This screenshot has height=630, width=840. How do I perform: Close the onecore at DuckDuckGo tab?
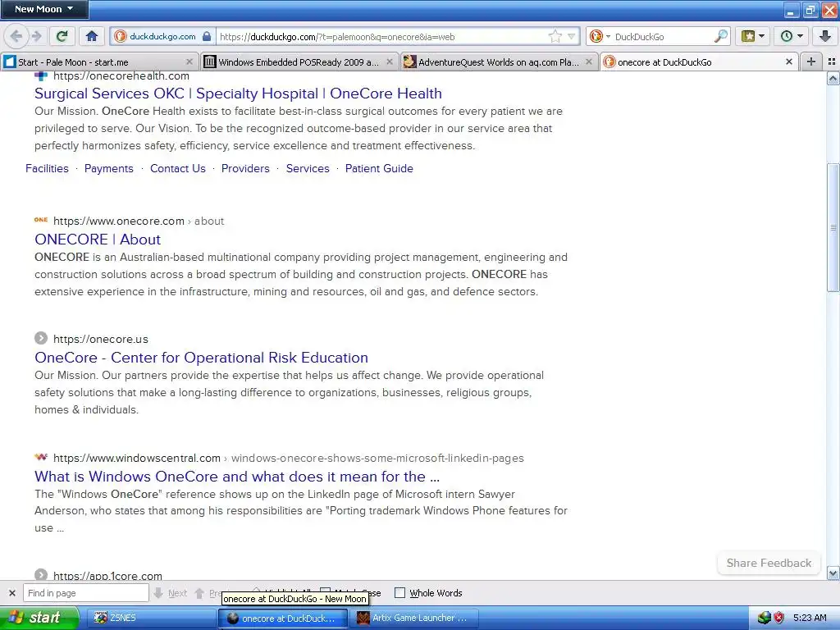coord(788,62)
